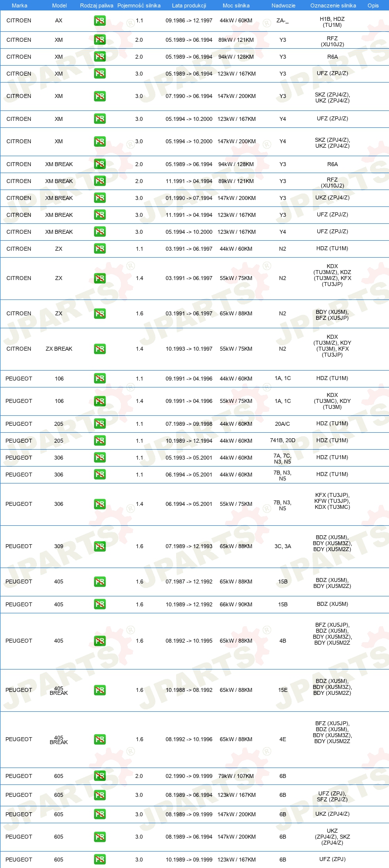Click the Model column header
The width and height of the screenshot is (389, 868).
59,5
